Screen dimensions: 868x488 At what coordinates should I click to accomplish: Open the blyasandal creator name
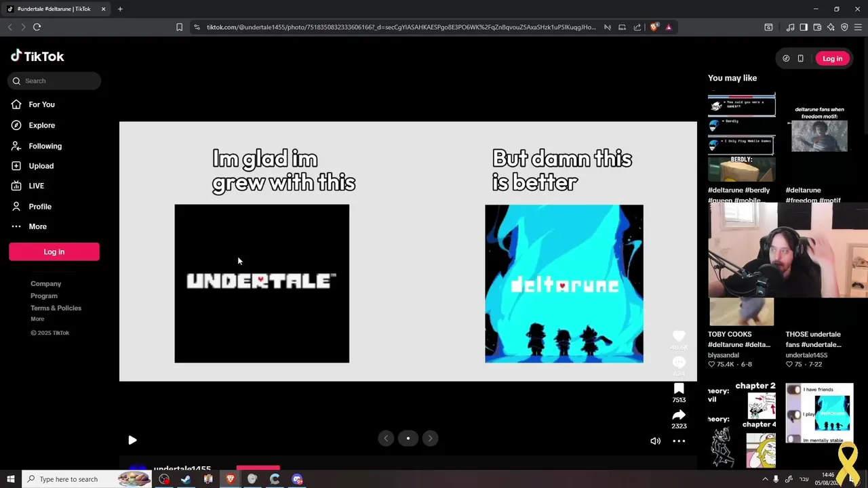(x=724, y=355)
